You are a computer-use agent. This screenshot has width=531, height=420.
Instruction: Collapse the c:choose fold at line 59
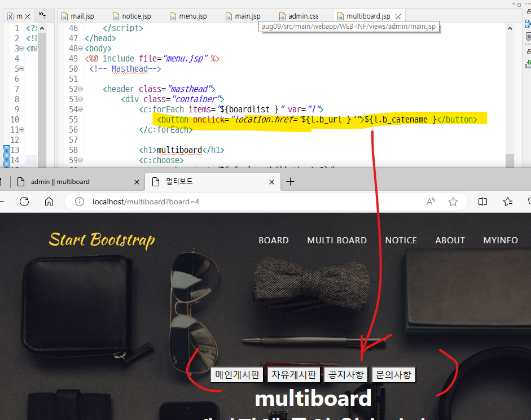pos(81,160)
